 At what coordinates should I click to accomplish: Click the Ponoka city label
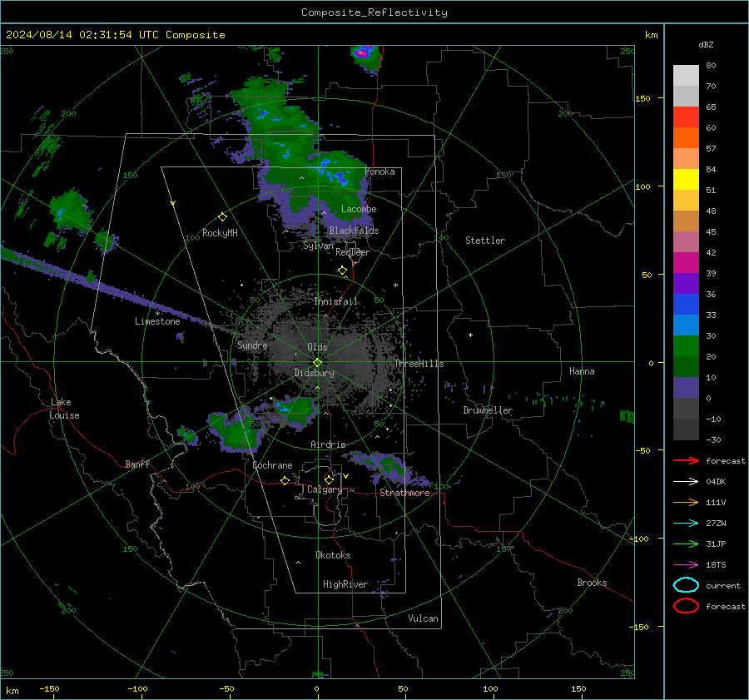tap(379, 171)
